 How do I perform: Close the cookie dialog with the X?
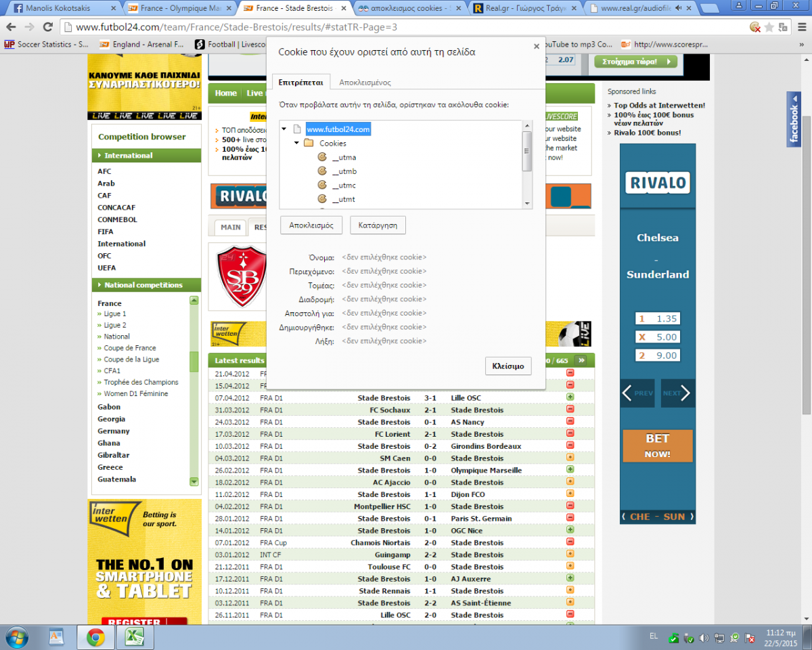point(537,47)
